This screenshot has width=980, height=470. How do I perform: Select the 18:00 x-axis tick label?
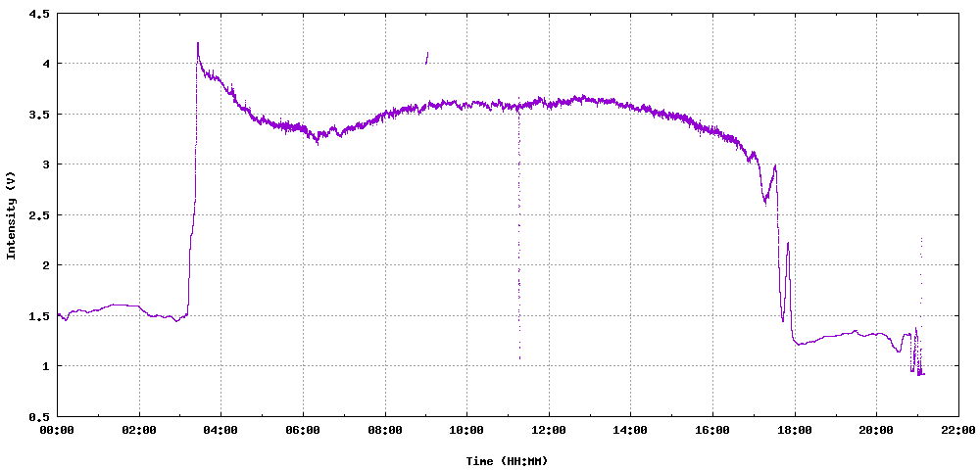(794, 430)
